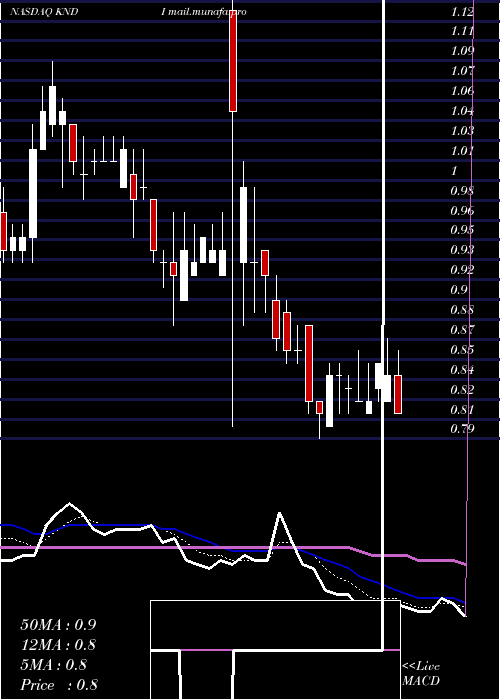Click the 1.09 price axis label

click(x=462, y=51)
